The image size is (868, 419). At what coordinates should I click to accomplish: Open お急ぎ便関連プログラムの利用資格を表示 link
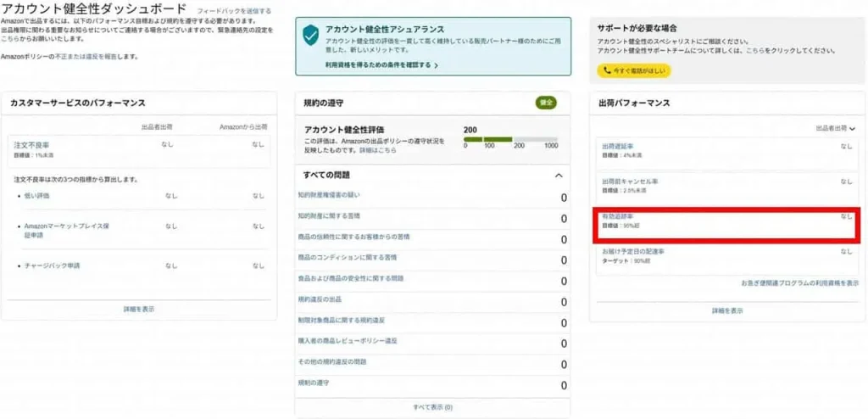(x=800, y=282)
